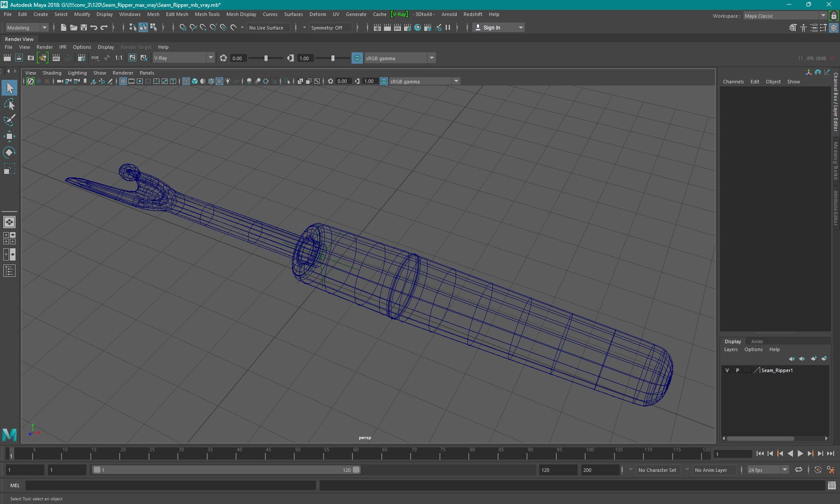Viewport: 840px width, 504px height.
Task: Click 1:1 real size icon in Render View
Action: pos(119,58)
